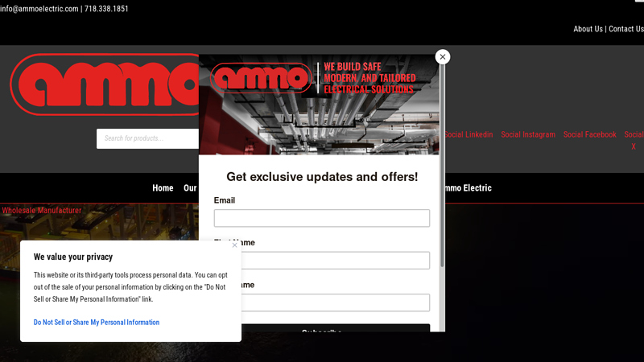
Task: Go to Home in navigation menu
Action: 163,188
